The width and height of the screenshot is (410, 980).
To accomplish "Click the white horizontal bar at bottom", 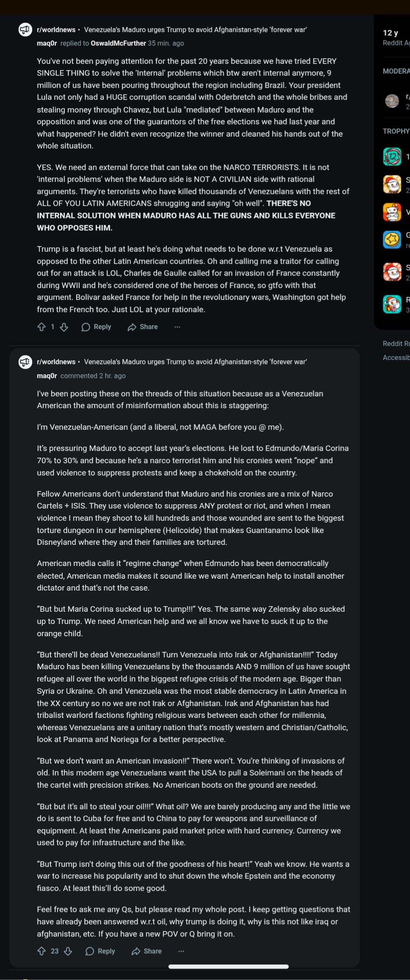I will tap(228, 966).
